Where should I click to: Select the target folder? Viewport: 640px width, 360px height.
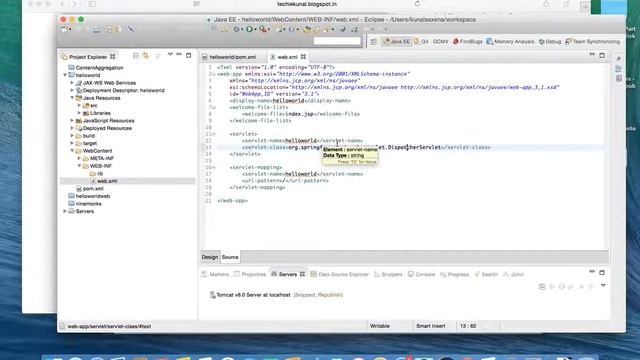tap(90, 143)
